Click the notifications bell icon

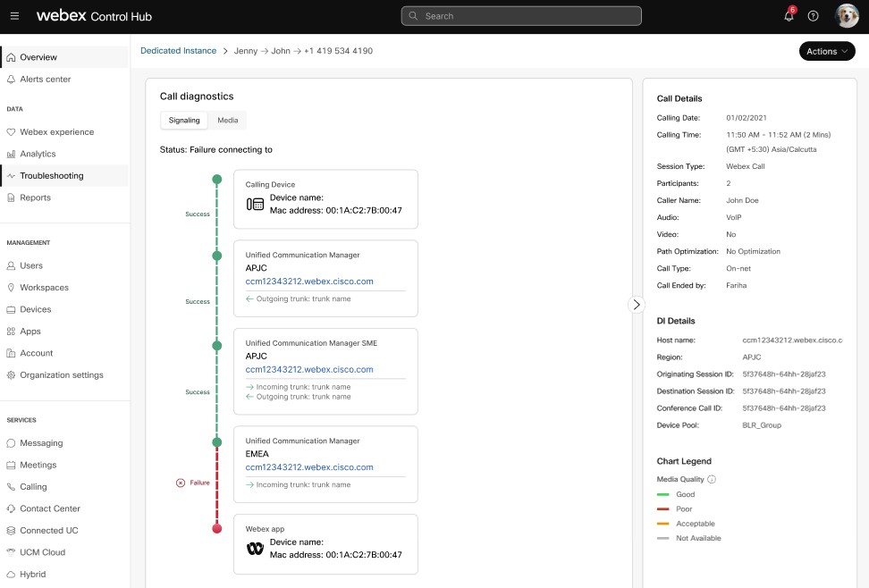tap(789, 16)
